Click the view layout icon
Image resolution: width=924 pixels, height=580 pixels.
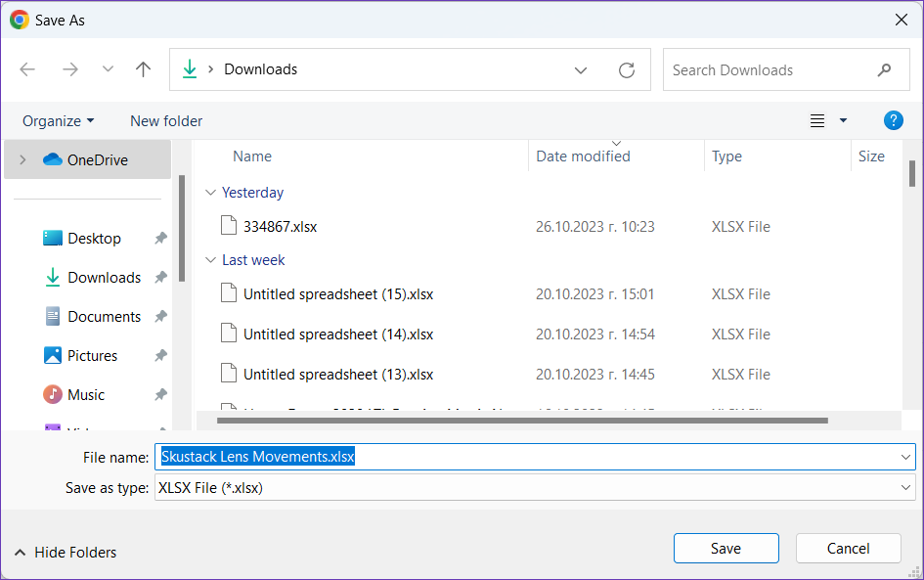[x=817, y=121]
